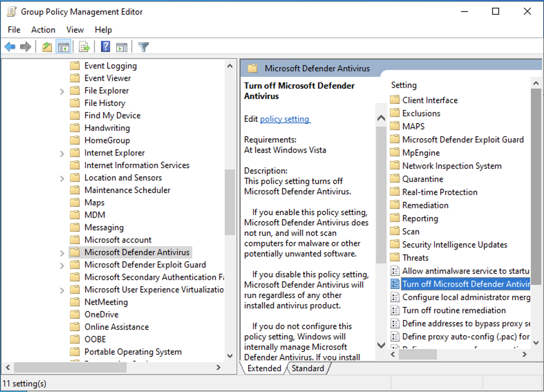Screen dimensions: 544x392
Task: Expand Microsoft Defender Antivirus tree node
Action: pyautogui.click(x=62, y=253)
